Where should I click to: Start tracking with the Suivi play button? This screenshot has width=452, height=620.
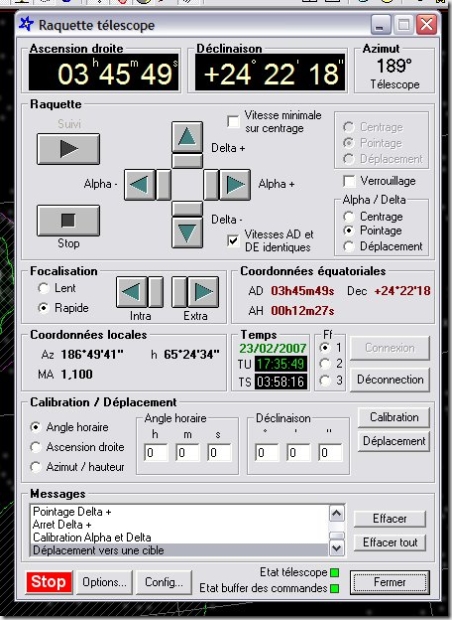(x=68, y=149)
